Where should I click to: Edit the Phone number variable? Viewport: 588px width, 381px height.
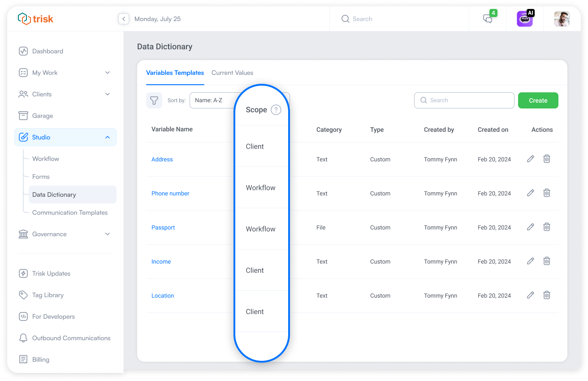[531, 193]
